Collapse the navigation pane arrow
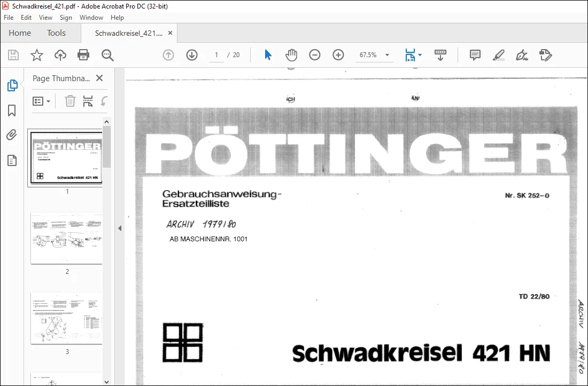This screenshot has width=588, height=386. click(x=120, y=228)
